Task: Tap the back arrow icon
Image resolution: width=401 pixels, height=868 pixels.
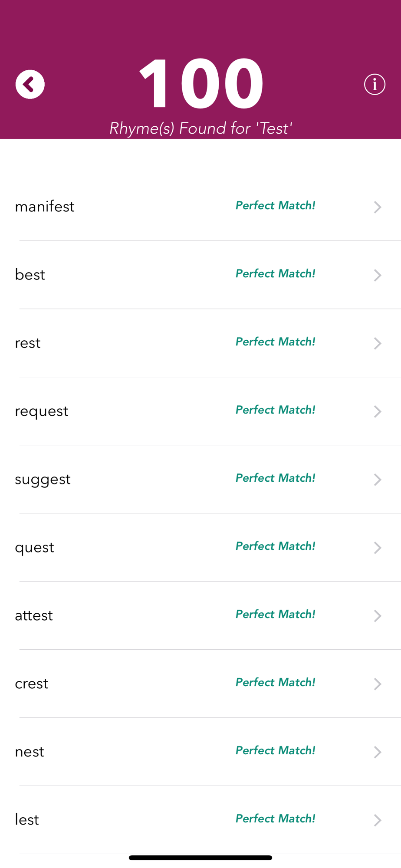Action: click(30, 84)
